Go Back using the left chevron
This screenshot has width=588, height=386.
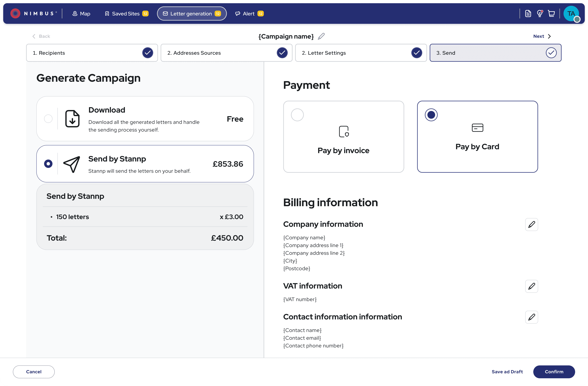tap(34, 36)
